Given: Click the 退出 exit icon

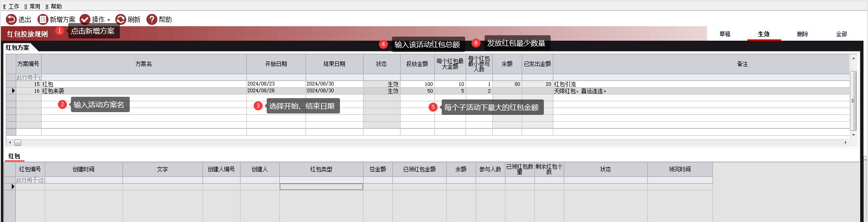Looking at the screenshot, I should click(11, 19).
